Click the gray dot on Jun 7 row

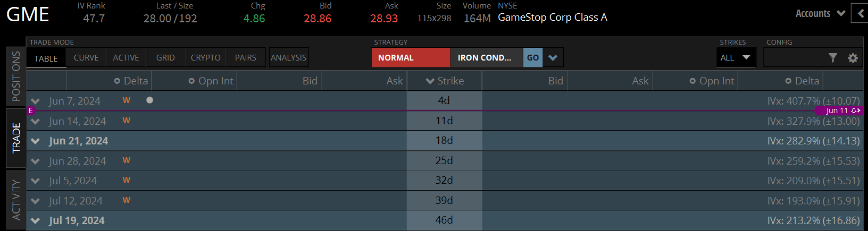coord(149,100)
